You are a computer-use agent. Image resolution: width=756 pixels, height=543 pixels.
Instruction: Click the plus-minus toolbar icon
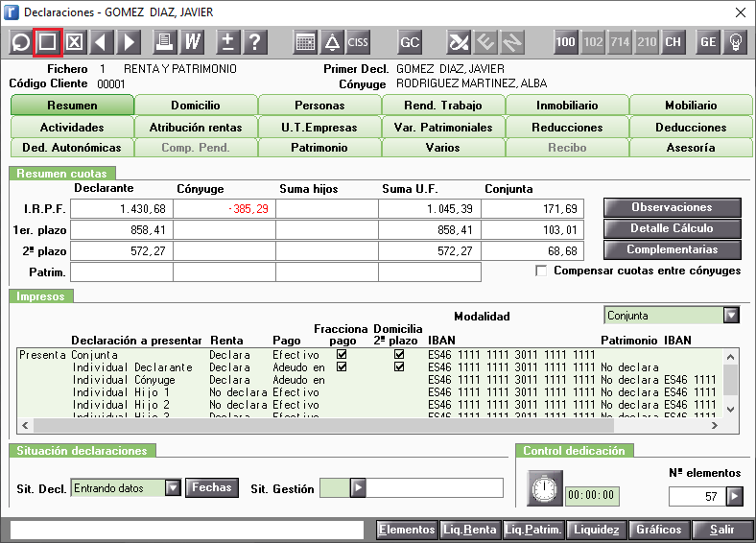pyautogui.click(x=228, y=42)
